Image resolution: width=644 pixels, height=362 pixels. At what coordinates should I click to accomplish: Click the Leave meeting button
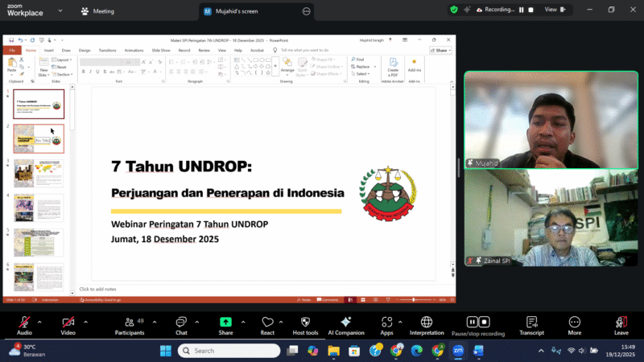(x=621, y=321)
